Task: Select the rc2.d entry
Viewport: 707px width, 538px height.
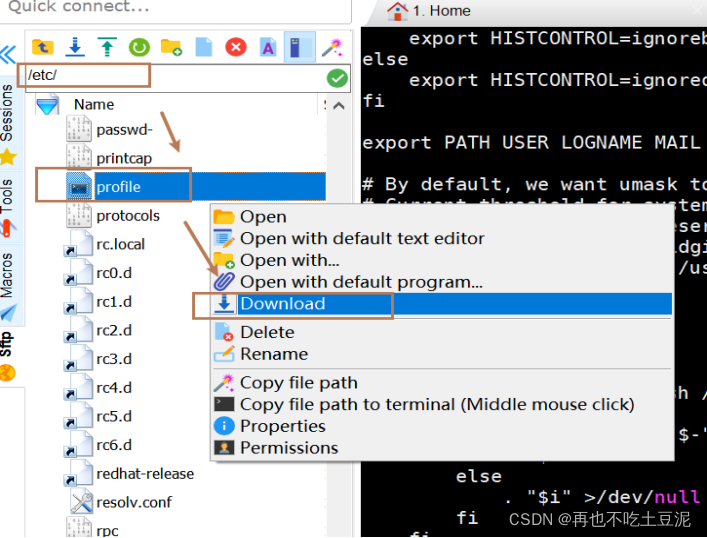Action: click(114, 331)
